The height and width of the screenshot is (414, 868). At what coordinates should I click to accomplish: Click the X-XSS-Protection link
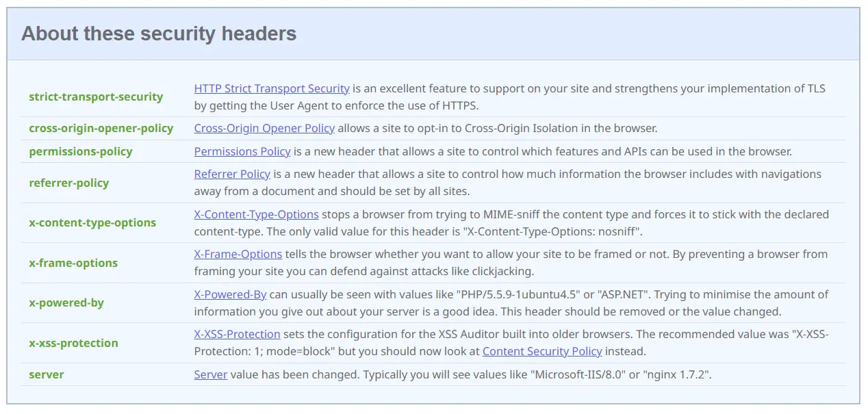point(237,335)
